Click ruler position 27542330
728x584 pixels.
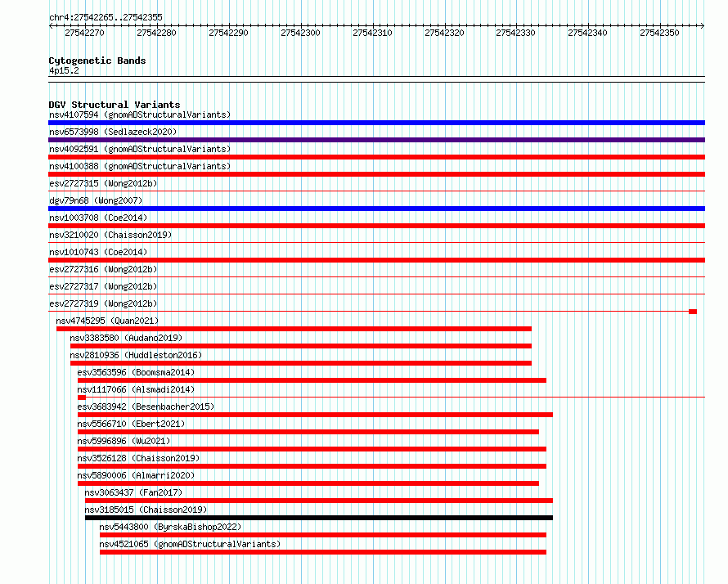tap(516, 33)
